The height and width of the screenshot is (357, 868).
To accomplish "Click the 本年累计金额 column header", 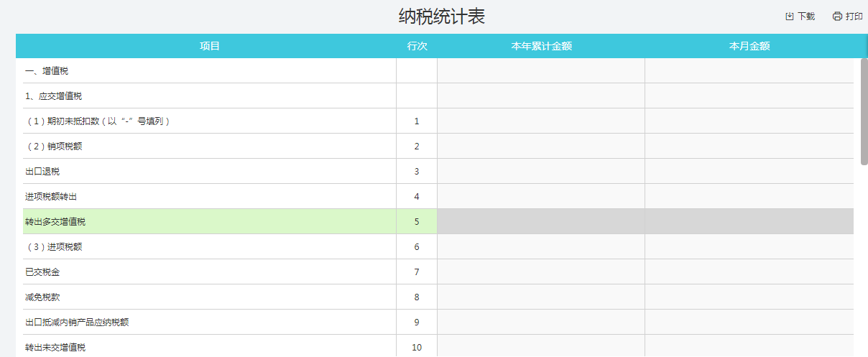I will point(541,46).
